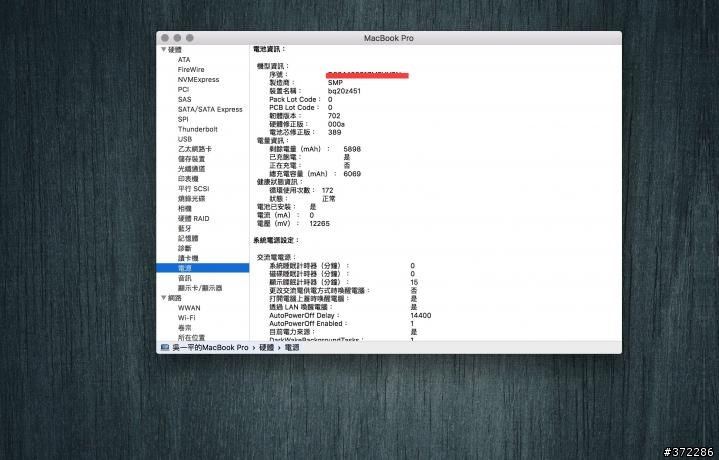Viewport: 719px width, 460px height.
Task: Select 燒錄光碟 in the sidebar
Action: tap(192, 199)
